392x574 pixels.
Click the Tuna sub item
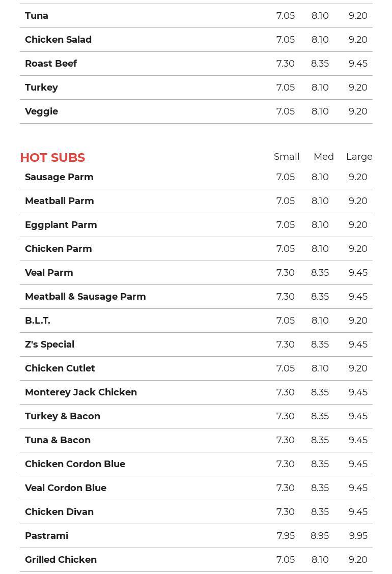tap(37, 16)
